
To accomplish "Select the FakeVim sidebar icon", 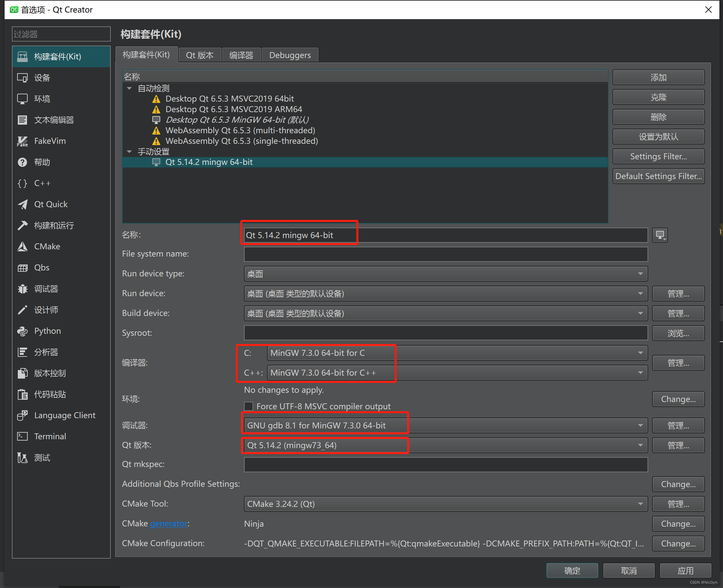I will pyautogui.click(x=22, y=141).
